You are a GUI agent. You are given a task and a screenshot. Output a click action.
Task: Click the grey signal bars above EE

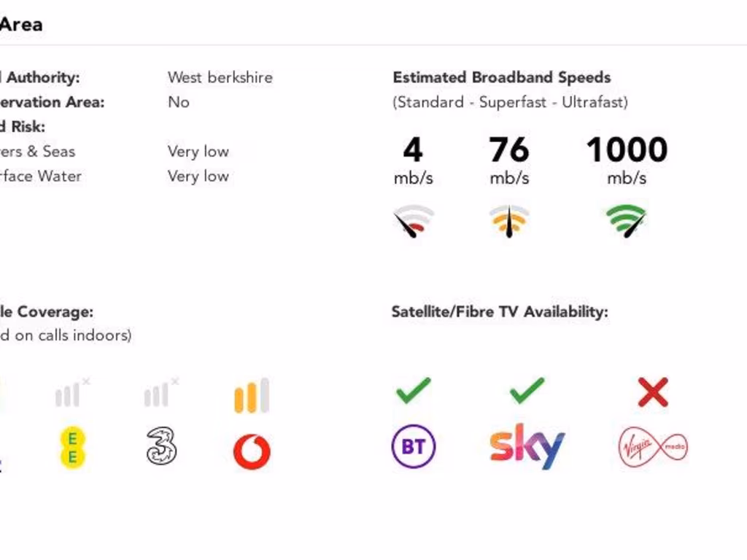(72, 393)
